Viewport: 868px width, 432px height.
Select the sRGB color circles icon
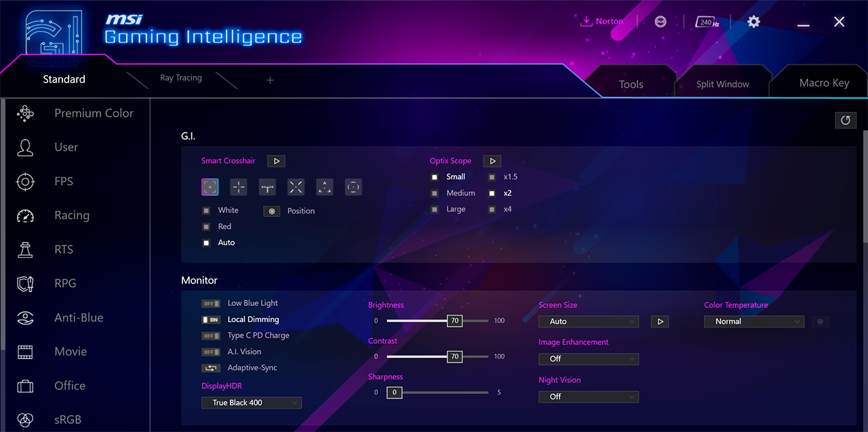tap(25, 420)
